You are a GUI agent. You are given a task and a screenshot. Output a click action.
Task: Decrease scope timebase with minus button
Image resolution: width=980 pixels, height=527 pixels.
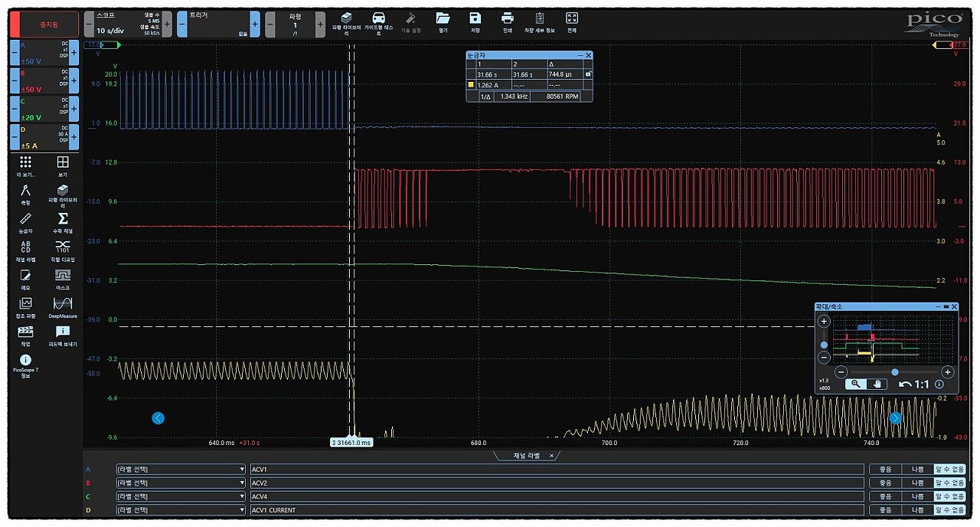tap(89, 25)
